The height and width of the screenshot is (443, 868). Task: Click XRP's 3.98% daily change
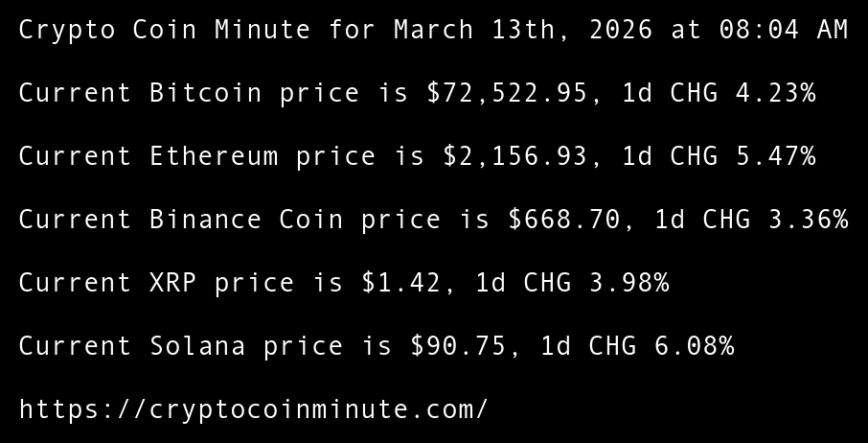628,283
